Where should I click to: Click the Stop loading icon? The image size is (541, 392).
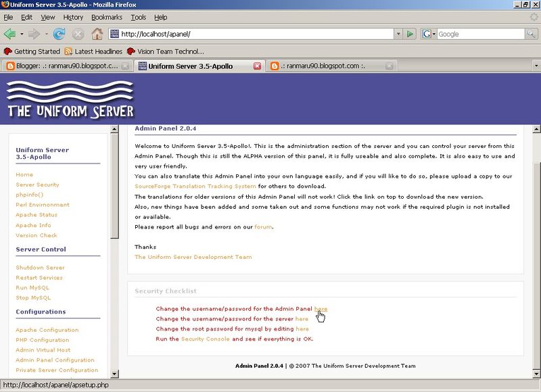(78, 34)
